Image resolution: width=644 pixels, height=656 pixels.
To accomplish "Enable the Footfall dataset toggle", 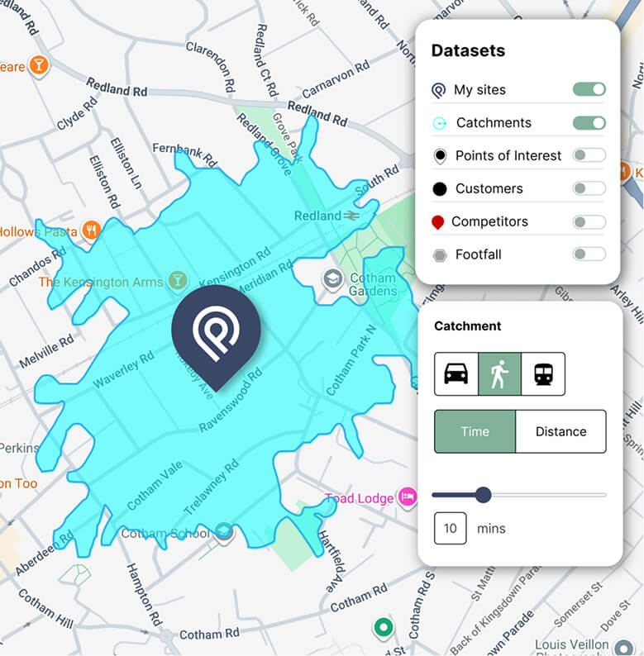I will click(x=589, y=254).
